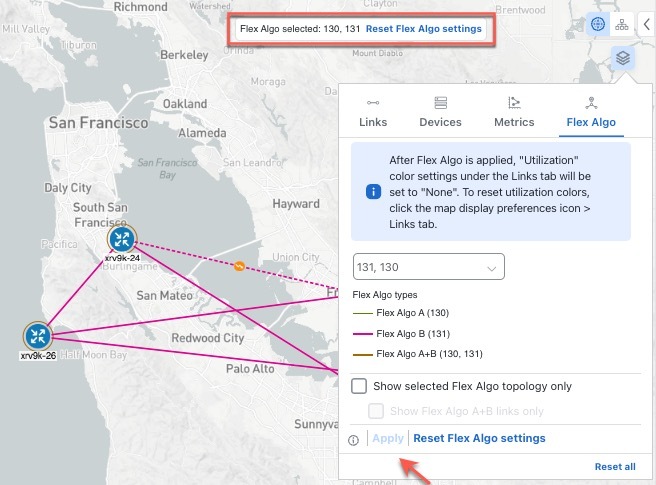
Task: Select the Flex Algo tab
Action: (x=590, y=112)
